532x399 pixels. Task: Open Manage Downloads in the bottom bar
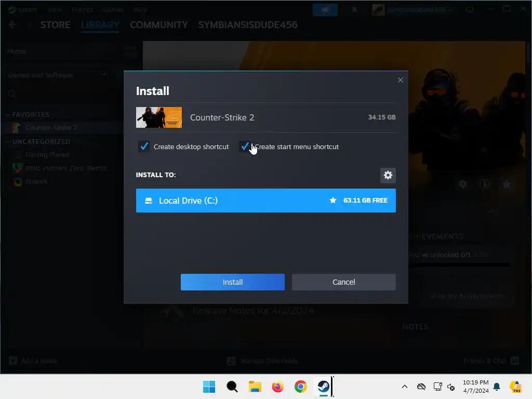pyautogui.click(x=262, y=361)
